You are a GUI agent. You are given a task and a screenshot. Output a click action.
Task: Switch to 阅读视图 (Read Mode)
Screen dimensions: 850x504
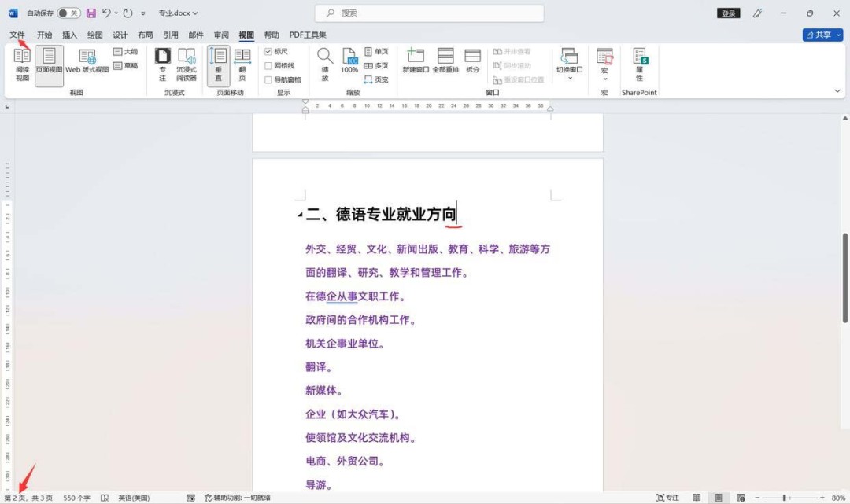[21, 63]
